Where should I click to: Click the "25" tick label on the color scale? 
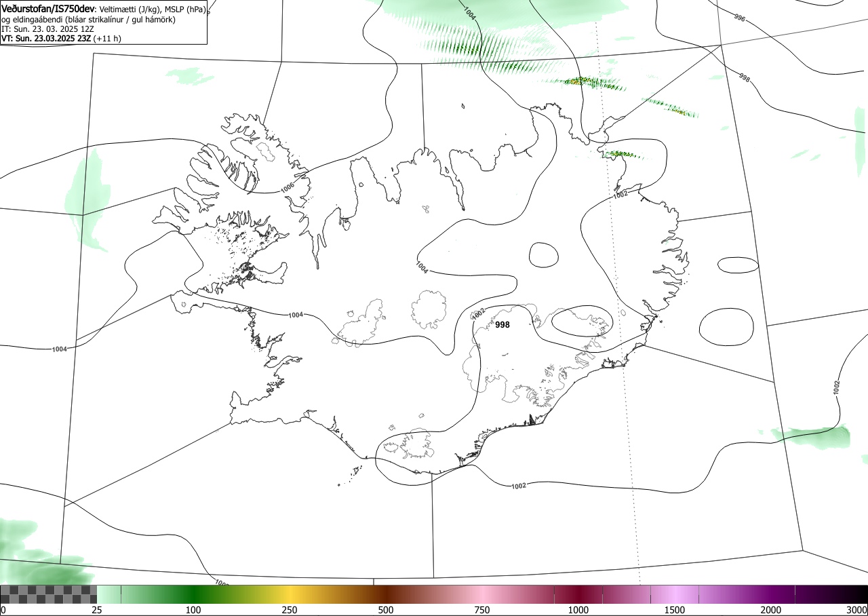[97, 610]
